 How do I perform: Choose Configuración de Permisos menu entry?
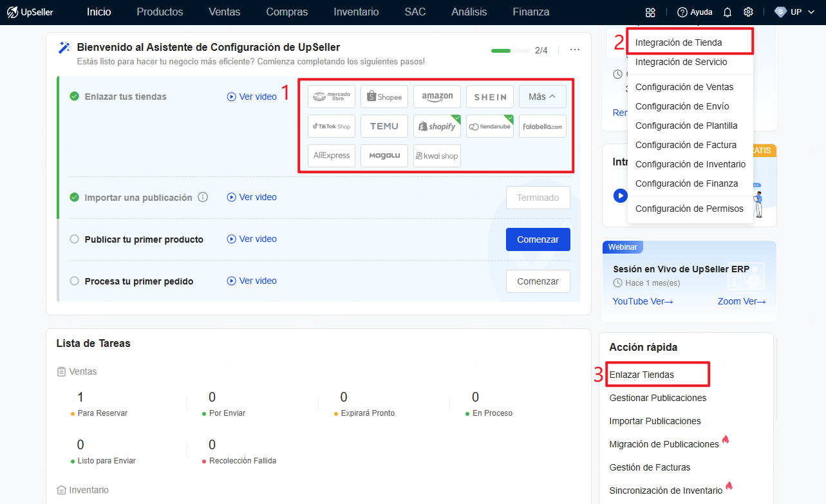tap(690, 209)
